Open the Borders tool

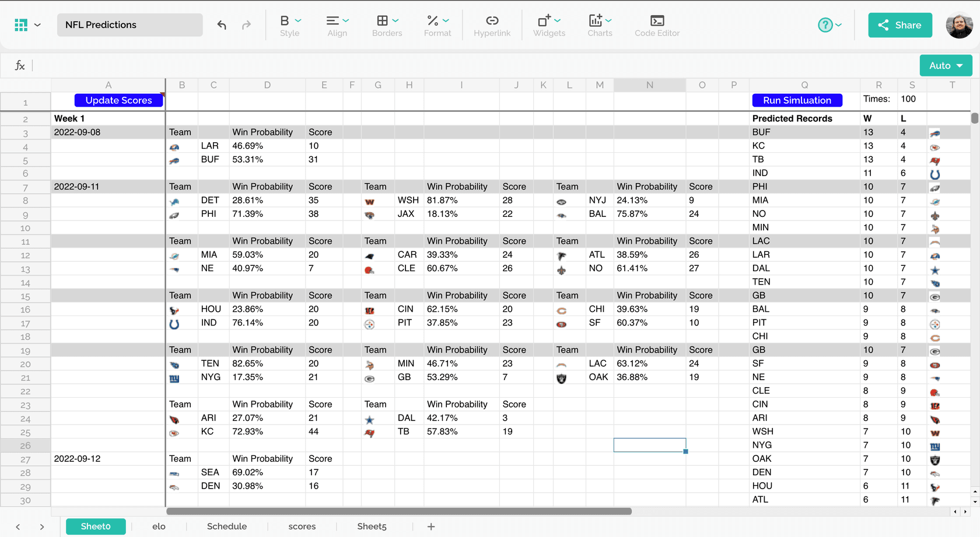click(387, 26)
